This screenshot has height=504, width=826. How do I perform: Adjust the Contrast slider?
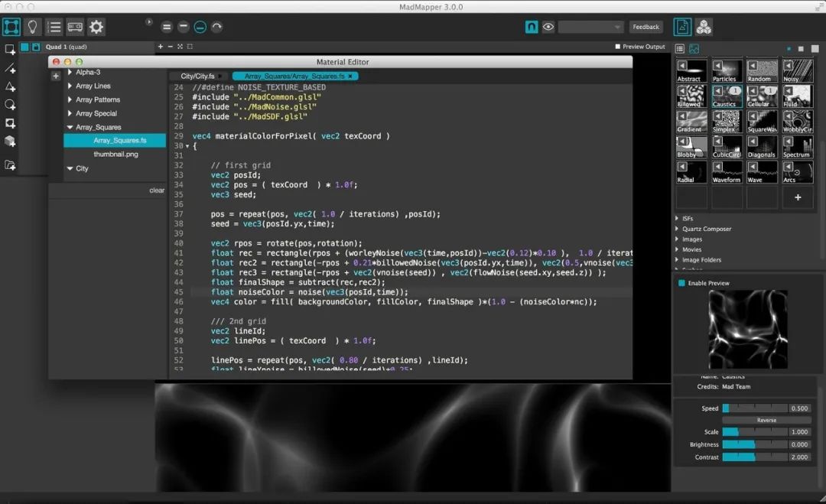point(755,457)
